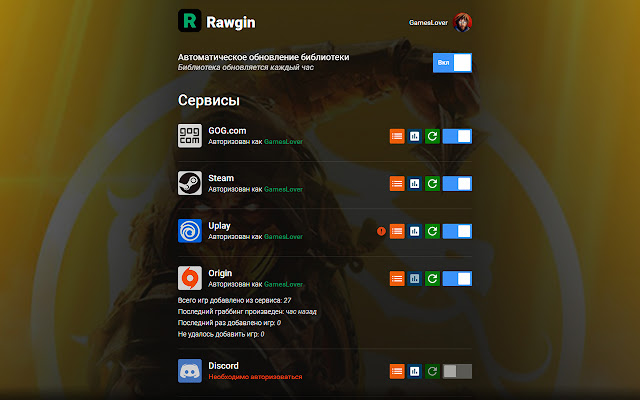The width and height of the screenshot is (640, 400).
Task: Click the Steam service logo
Action: [190, 183]
